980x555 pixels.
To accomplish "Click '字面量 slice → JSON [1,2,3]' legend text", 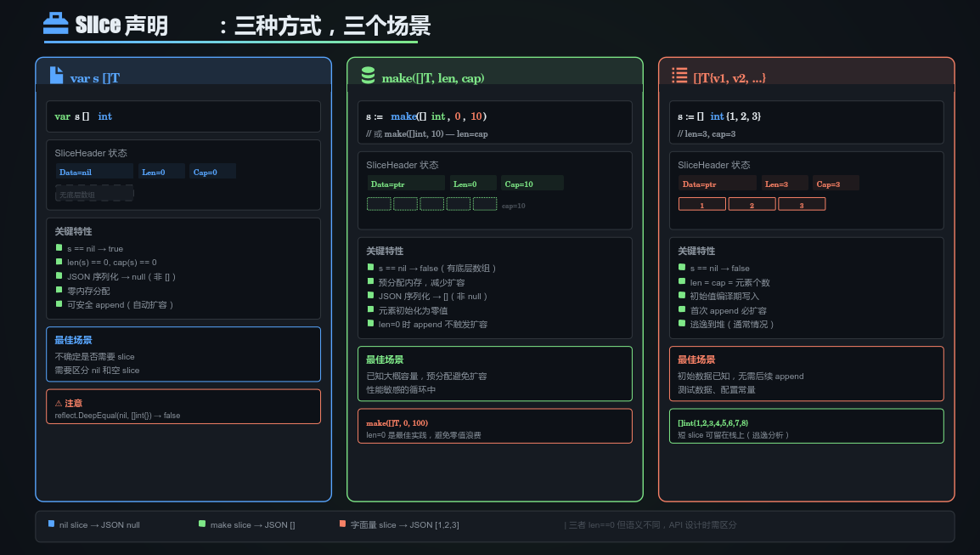I will (x=404, y=525).
